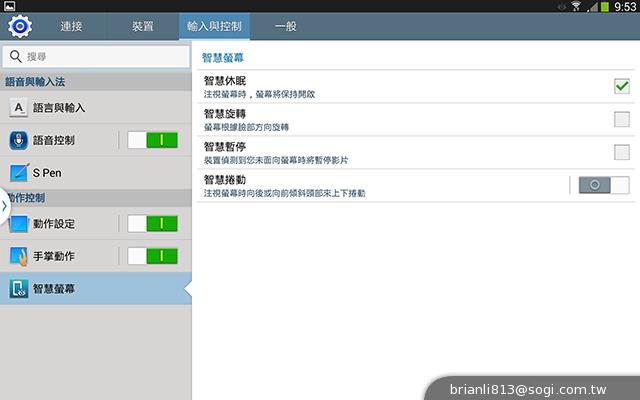Toggle the 智慧捲動 switch
The height and width of the screenshot is (400, 640).
(604, 185)
